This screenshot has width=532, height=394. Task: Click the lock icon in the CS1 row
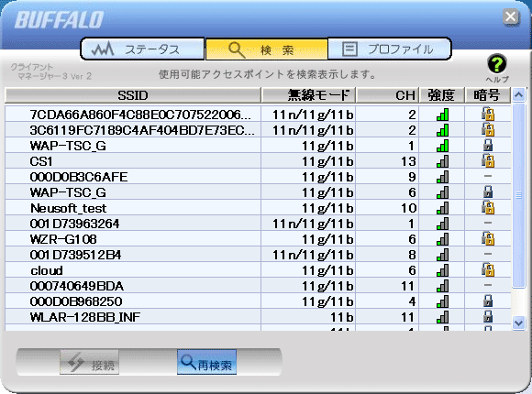[488, 160]
